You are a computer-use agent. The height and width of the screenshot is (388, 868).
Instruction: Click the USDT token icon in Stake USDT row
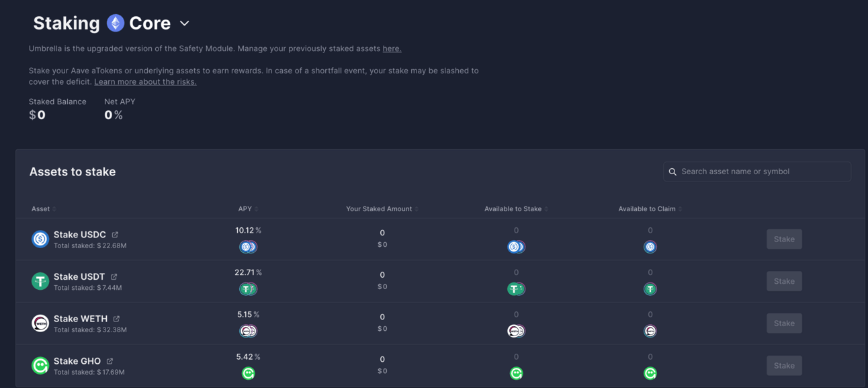coord(40,281)
